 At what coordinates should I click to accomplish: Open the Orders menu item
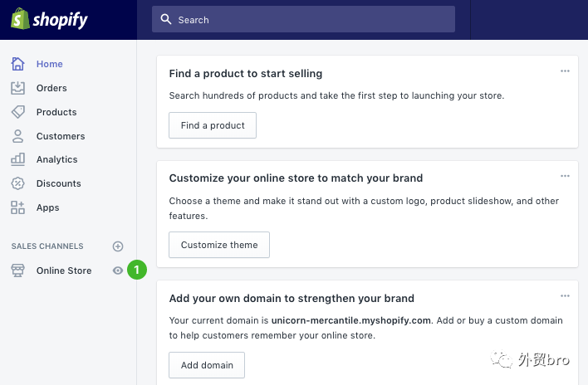coord(51,88)
